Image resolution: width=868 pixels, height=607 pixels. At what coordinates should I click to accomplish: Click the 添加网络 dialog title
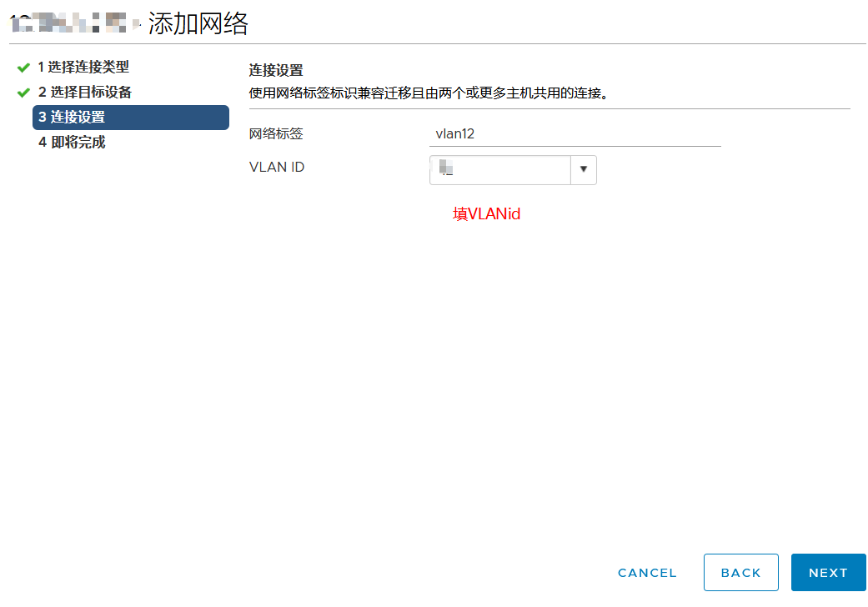tap(198, 24)
